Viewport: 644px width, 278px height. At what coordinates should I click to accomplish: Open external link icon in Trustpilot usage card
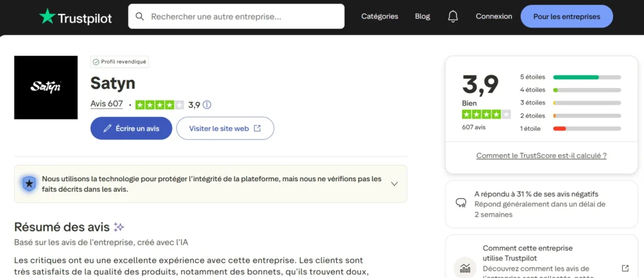pos(625,268)
